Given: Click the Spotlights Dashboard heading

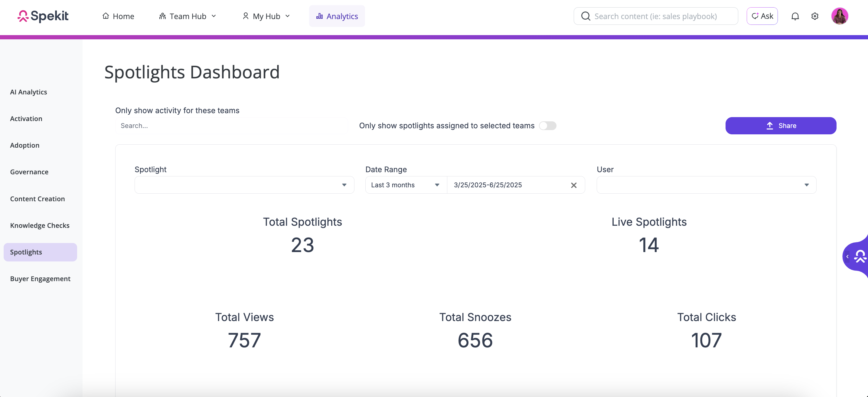Looking at the screenshot, I should point(192,72).
